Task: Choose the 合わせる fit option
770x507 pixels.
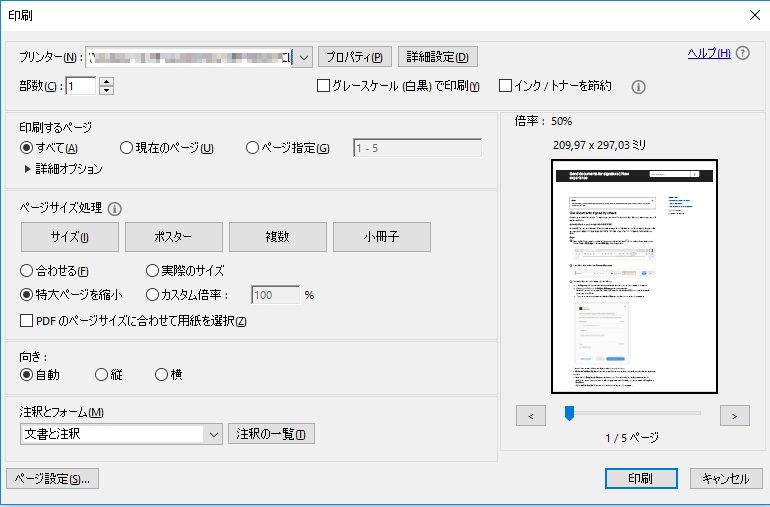Action: pyautogui.click(x=26, y=270)
